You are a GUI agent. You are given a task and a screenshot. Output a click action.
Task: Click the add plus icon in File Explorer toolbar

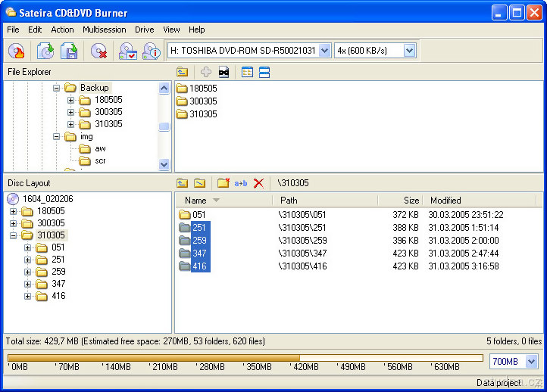click(x=206, y=72)
